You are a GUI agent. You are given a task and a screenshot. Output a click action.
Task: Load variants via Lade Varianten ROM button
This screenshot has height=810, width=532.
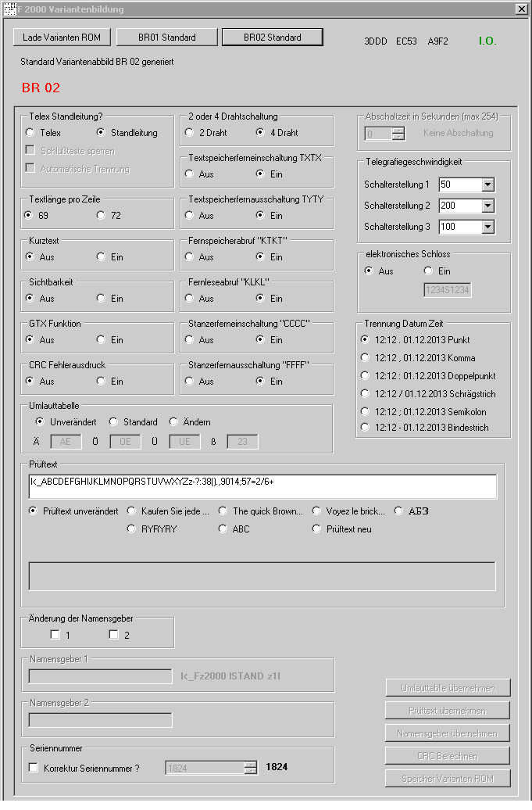coord(62,38)
